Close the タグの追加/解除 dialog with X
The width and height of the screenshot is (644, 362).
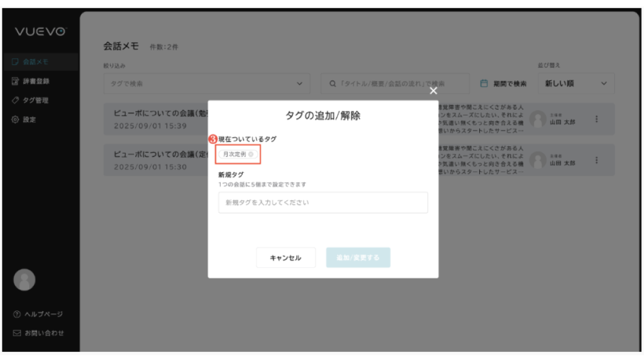(x=433, y=90)
